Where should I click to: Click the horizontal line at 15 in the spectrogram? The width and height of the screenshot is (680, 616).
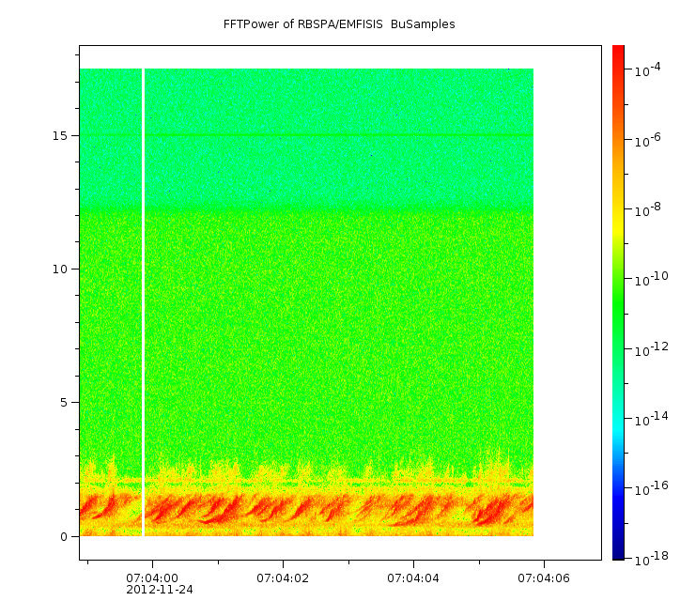[306, 135]
